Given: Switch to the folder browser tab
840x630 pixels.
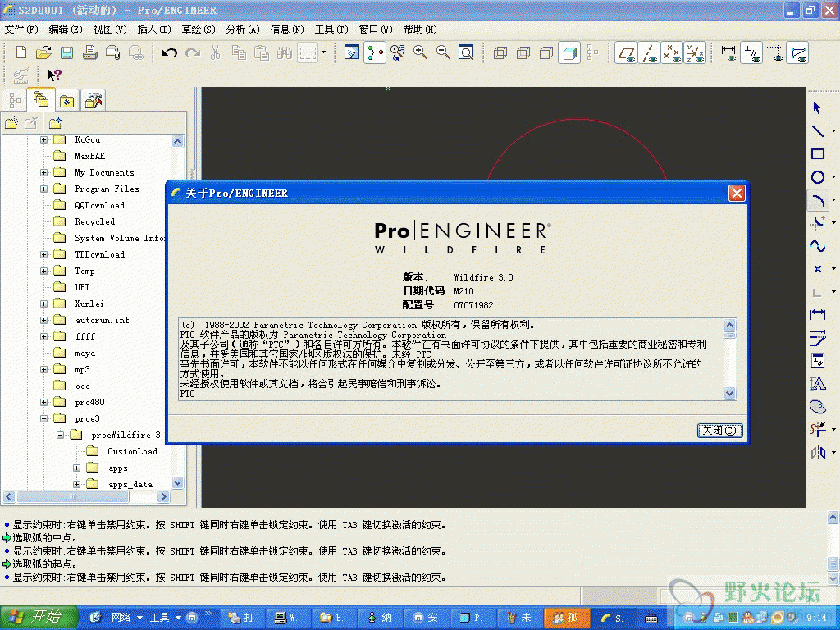Looking at the screenshot, I should 41,99.
